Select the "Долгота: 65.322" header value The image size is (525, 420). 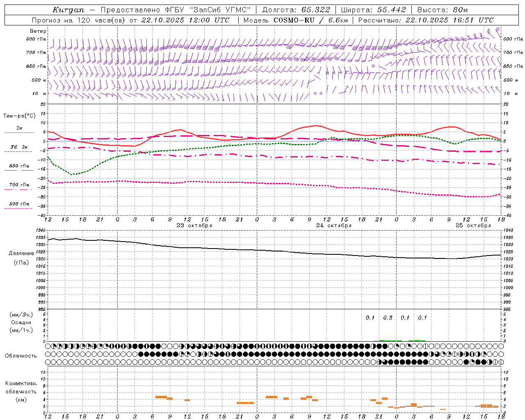tap(296, 10)
